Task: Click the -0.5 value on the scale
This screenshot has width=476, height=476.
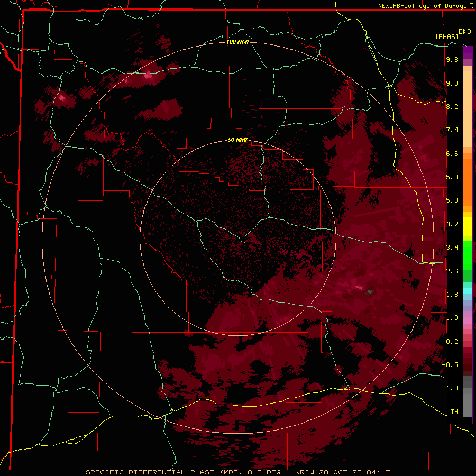Action: click(x=450, y=365)
